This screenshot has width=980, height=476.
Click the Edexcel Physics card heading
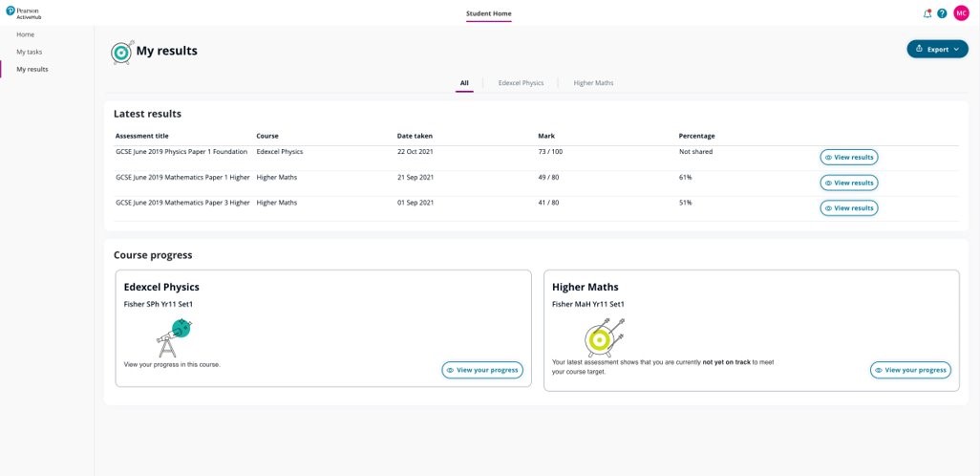pos(161,287)
